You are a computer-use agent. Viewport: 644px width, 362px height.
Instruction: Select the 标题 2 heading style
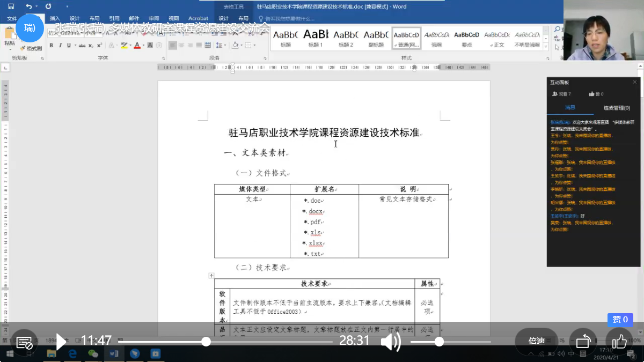pos(346,38)
